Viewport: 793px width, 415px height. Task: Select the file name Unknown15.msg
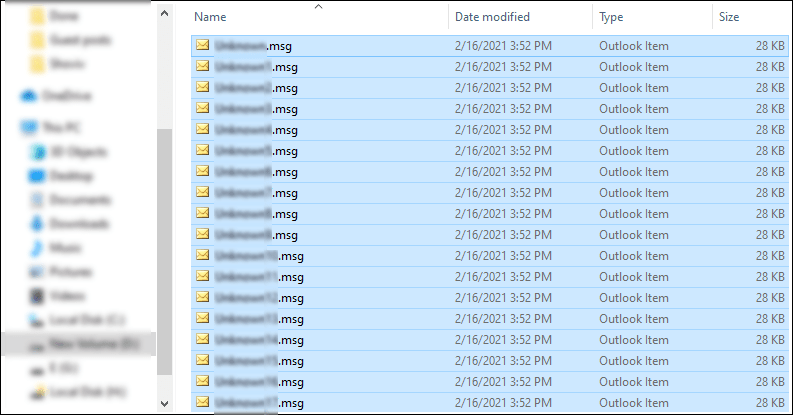pyautogui.click(x=259, y=361)
